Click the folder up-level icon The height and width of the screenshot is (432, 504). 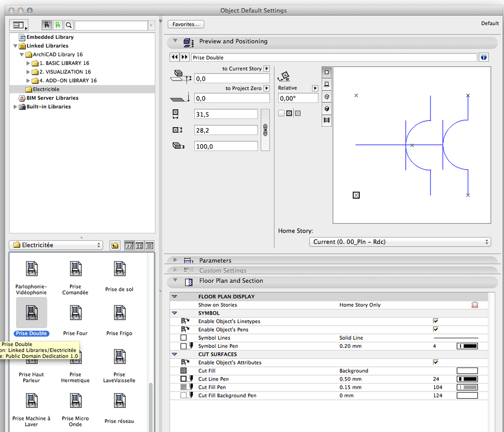coord(115,245)
